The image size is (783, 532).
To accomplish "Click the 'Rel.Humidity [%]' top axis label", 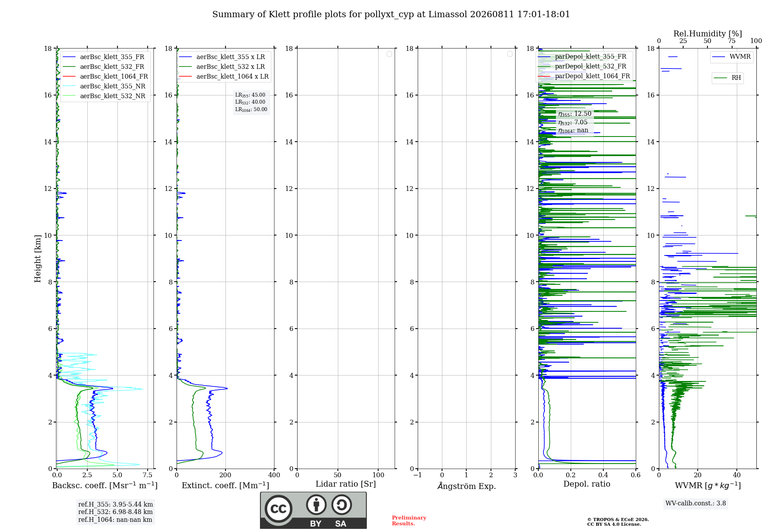I will click(707, 34).
